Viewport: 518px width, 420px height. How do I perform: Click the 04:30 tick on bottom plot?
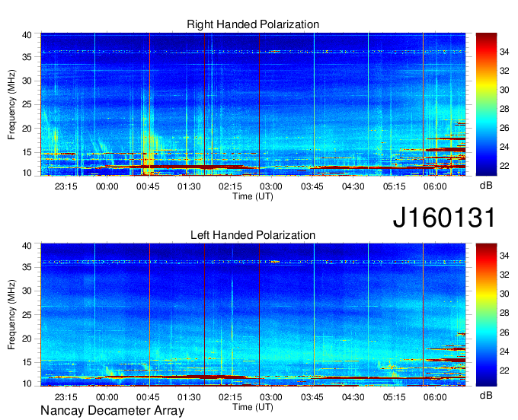pos(353,397)
